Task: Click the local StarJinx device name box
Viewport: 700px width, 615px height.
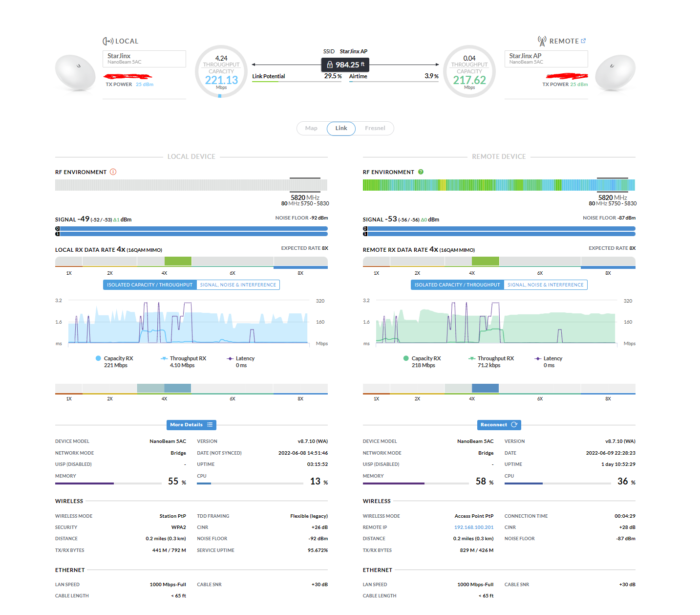Action: [x=144, y=59]
